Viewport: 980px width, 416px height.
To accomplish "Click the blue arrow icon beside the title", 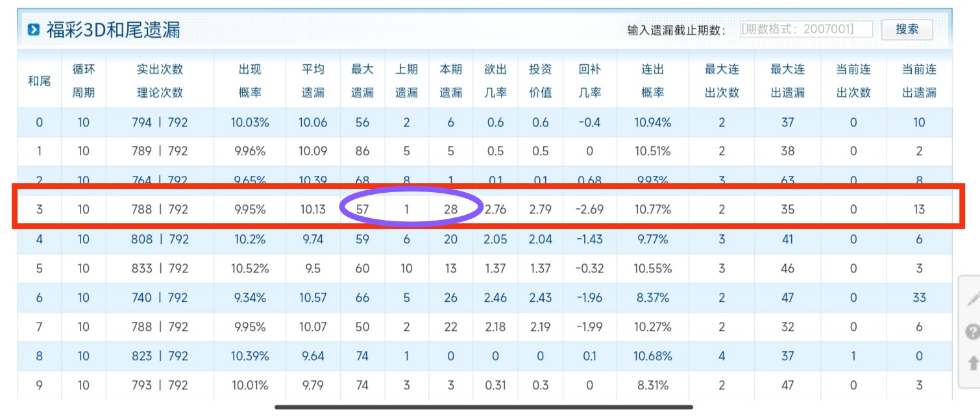I will tap(34, 29).
